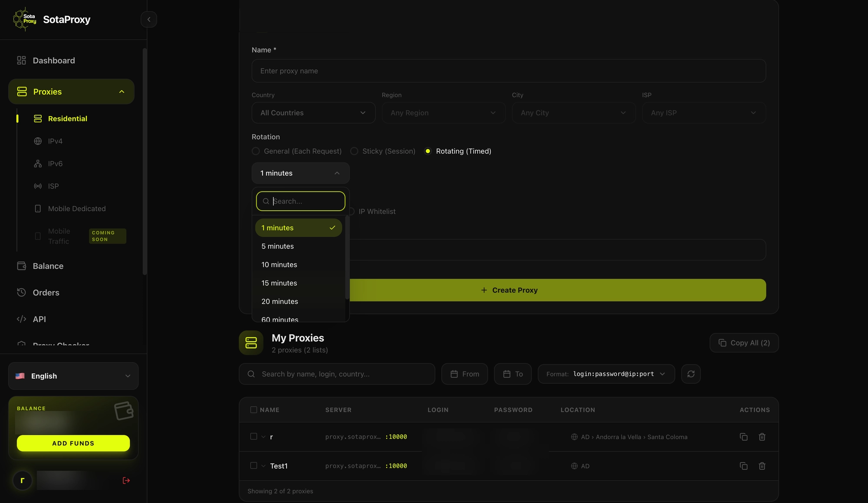Click the wallet icon beside Balance
Screen dimensions: 868x503
pos(21,266)
